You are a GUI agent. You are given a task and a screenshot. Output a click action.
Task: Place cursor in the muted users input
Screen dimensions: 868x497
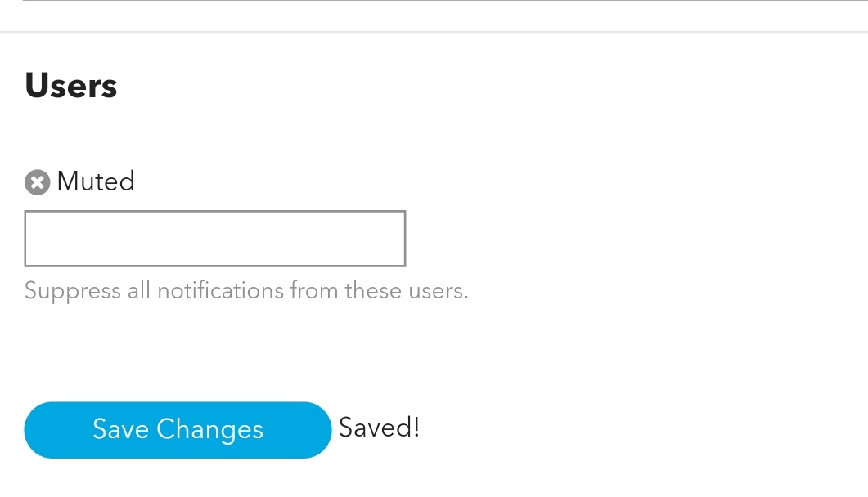point(215,239)
